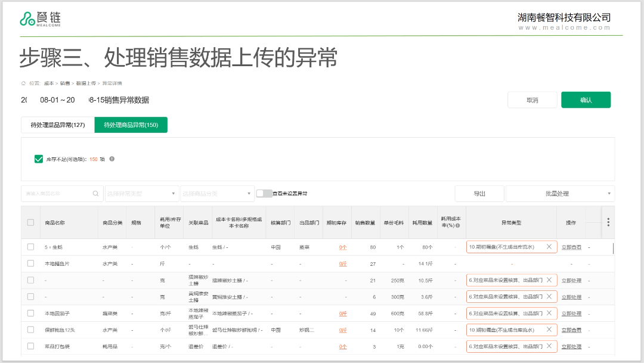Viewport: 644px width, 363px height.
Task: Tick the checkbox for 本地圆茄子 row
Action: (30, 313)
